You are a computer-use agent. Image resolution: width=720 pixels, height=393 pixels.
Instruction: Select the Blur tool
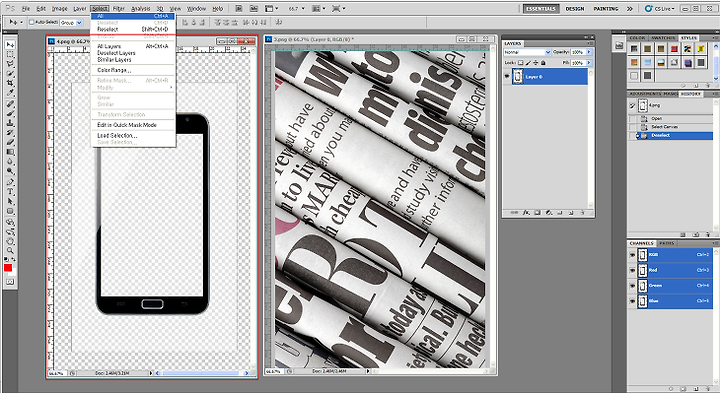point(10,162)
